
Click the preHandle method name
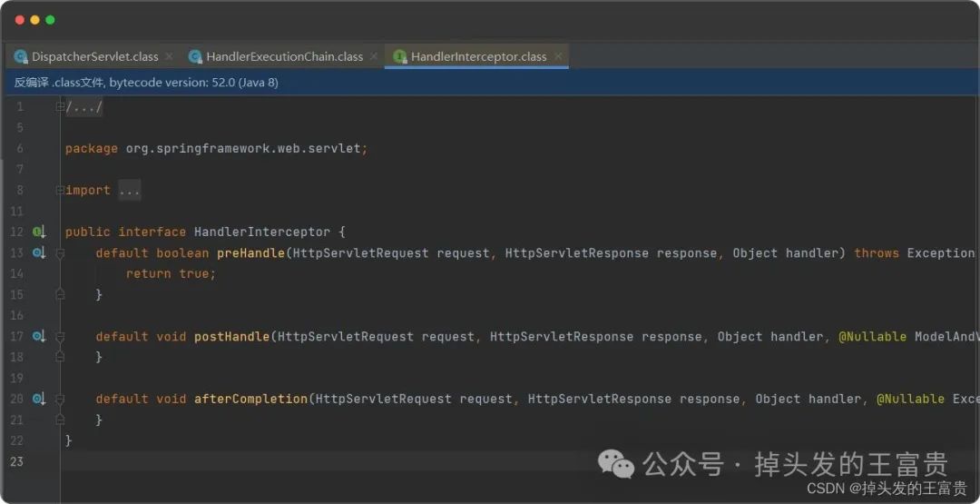250,253
